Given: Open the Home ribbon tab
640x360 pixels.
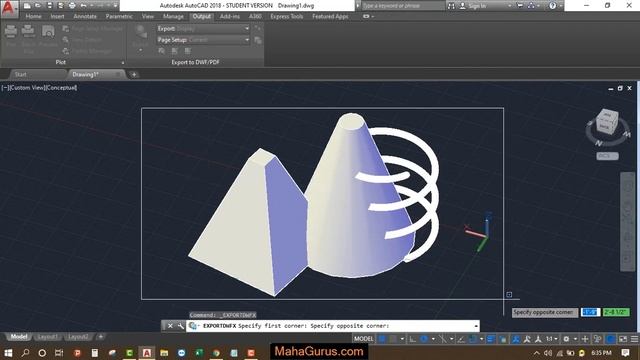Looking at the screenshot, I should tap(33, 16).
